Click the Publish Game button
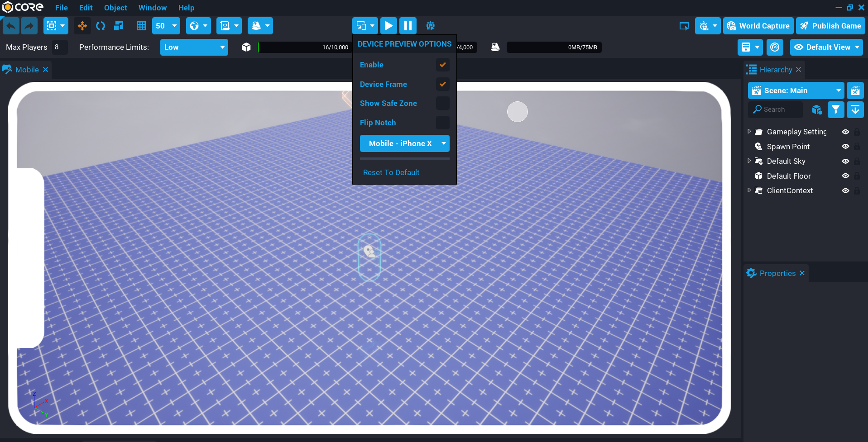Image resolution: width=868 pixels, height=442 pixels. [831, 26]
